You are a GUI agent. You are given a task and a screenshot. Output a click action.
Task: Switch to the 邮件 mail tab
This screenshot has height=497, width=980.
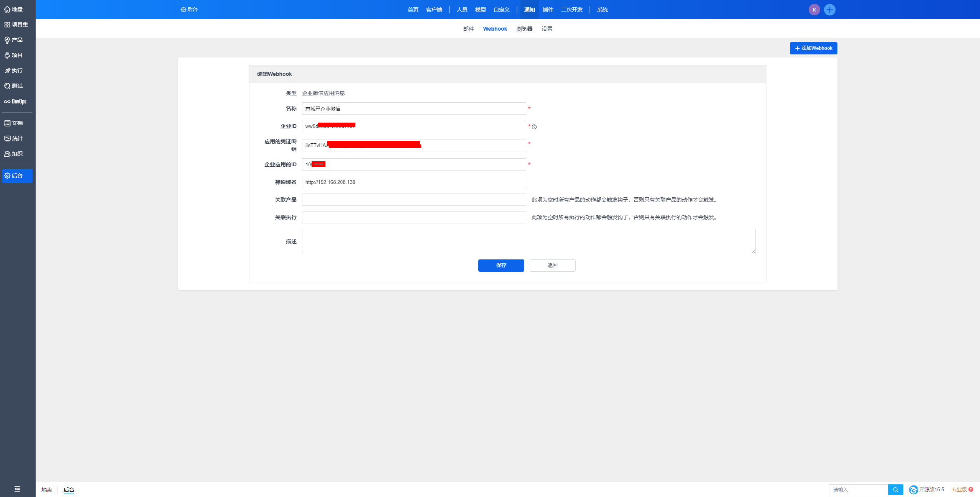468,29
